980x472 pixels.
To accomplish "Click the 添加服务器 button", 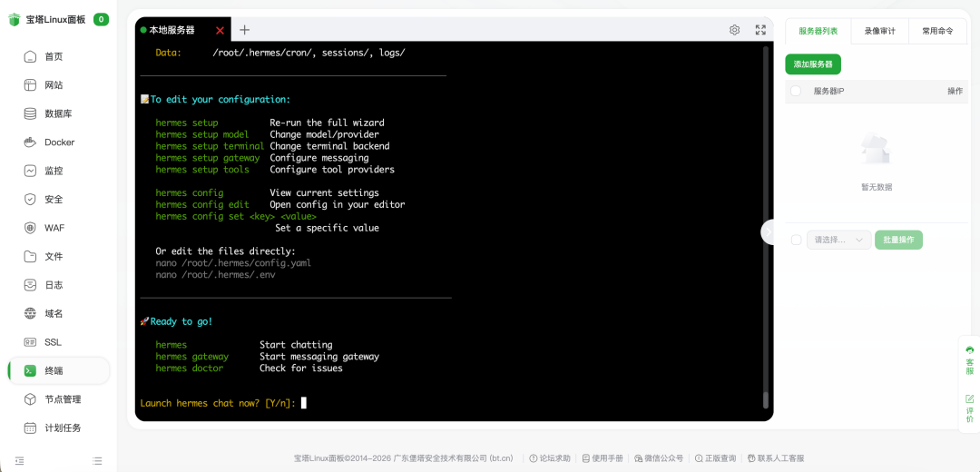I will tap(813, 64).
